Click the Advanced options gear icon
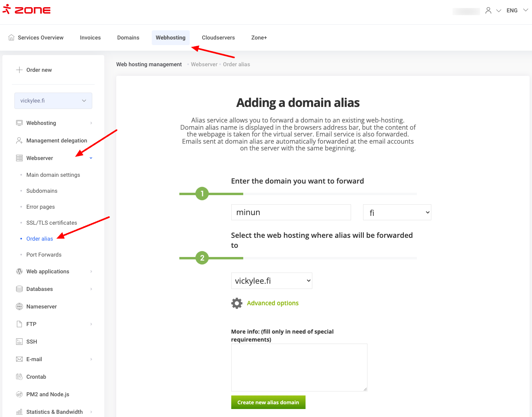Image resolution: width=532 pixels, height=417 pixels. pos(237,303)
